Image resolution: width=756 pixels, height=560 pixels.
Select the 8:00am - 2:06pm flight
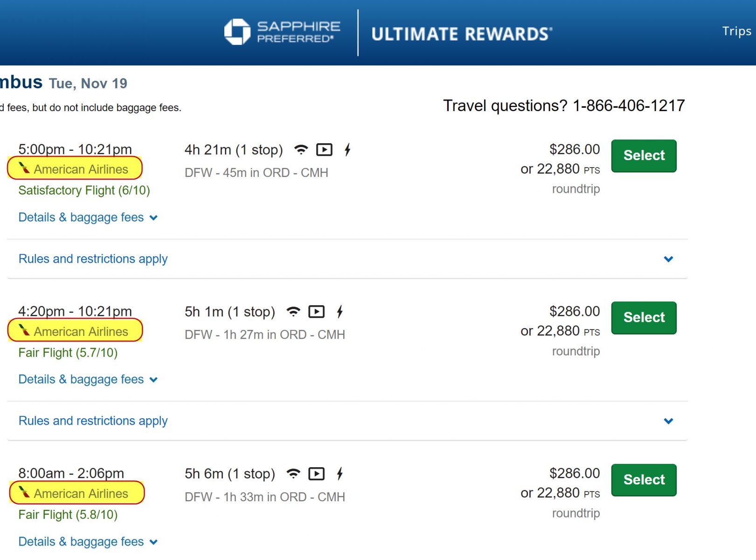coord(644,480)
